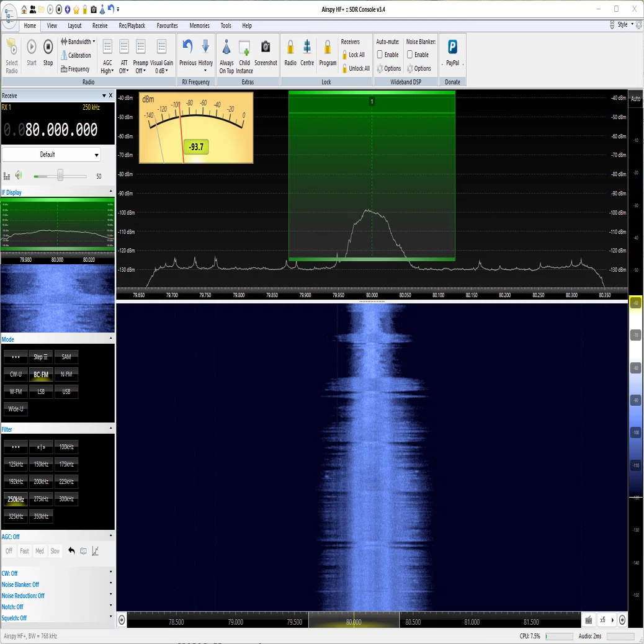
Task: Click the star favourites icon in title toolbar
Action: [76, 9]
